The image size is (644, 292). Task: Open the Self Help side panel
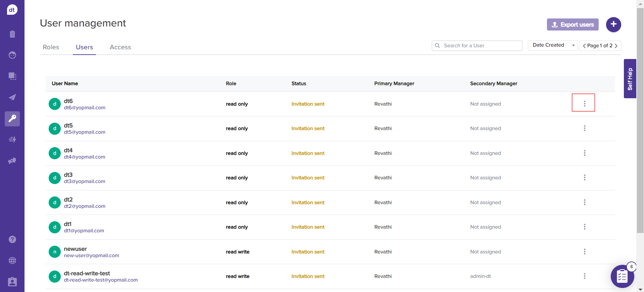630,79
